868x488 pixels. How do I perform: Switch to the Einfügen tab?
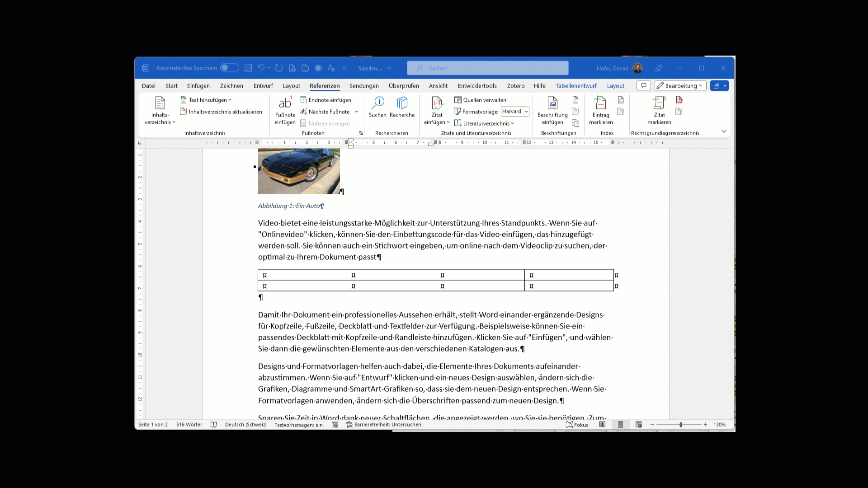pyautogui.click(x=198, y=86)
